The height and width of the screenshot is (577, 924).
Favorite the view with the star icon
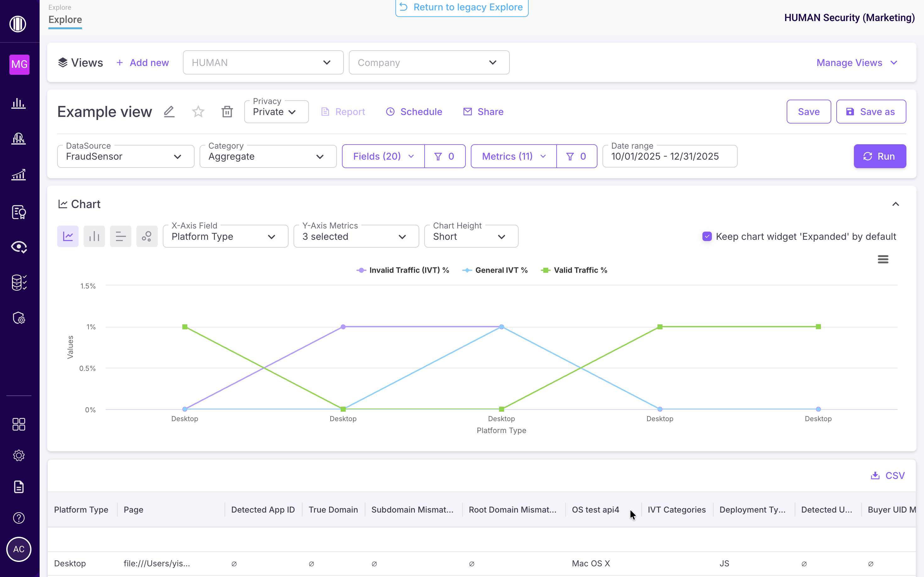point(198,112)
